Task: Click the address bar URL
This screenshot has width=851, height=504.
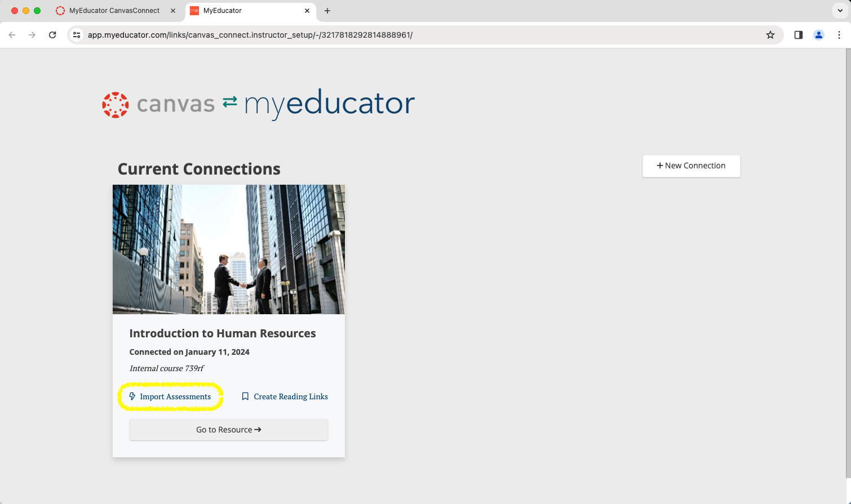Action: [250, 35]
